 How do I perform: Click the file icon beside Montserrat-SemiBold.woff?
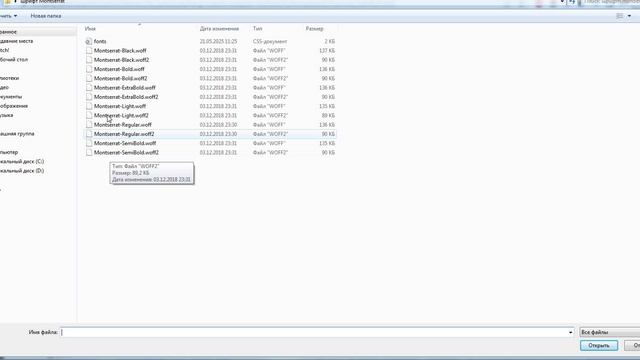point(89,143)
